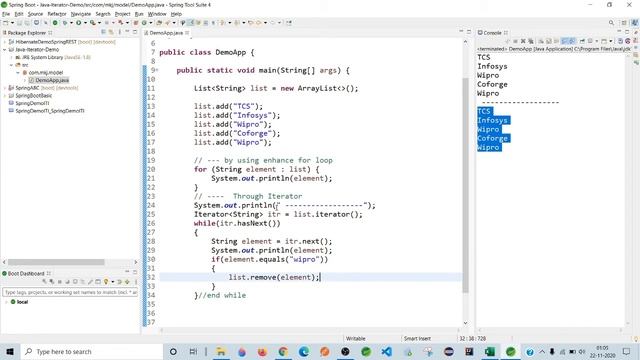Click the New wizard toolbar icon
The image size is (640, 360).
coord(5,23)
